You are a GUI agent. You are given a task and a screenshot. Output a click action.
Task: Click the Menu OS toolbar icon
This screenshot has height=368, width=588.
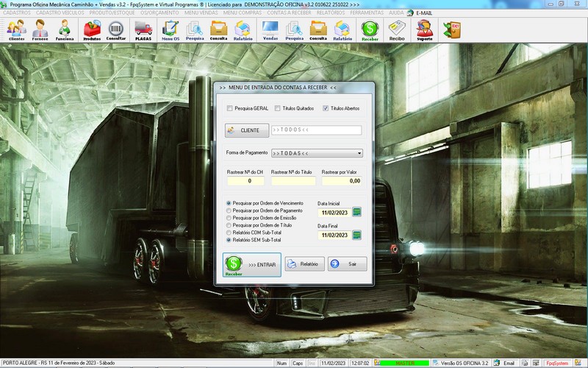pyautogui.click(x=171, y=29)
